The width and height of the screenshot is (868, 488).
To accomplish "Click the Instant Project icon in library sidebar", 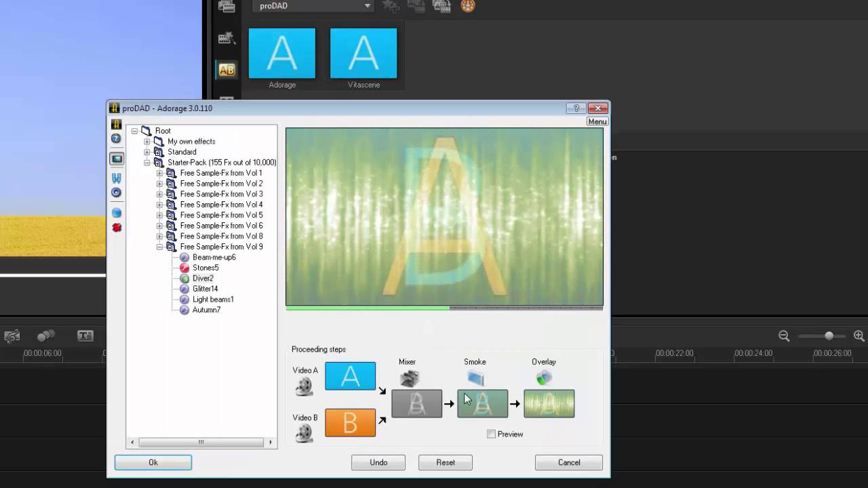I will [x=226, y=38].
